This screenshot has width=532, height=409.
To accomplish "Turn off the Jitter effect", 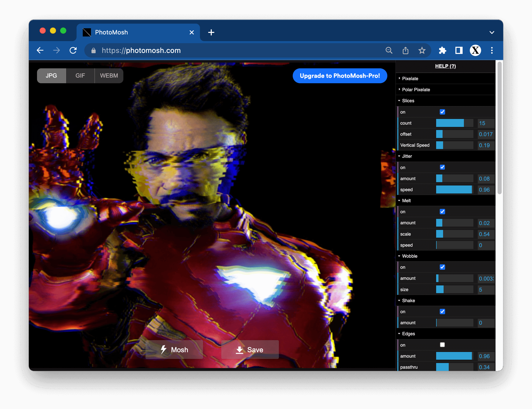I will click(x=442, y=167).
